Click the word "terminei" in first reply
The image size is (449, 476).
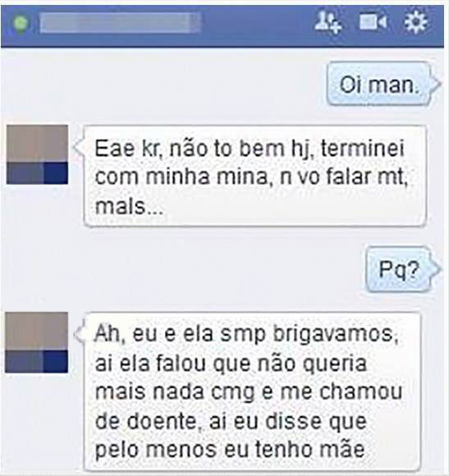tap(363, 149)
